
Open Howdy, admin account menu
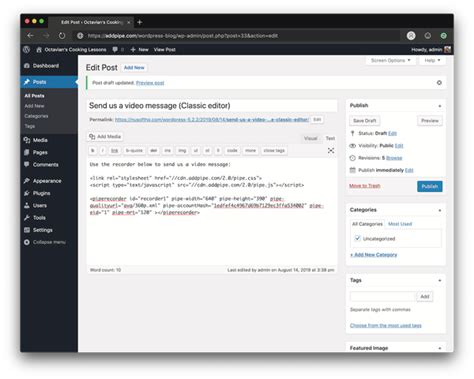coord(431,49)
